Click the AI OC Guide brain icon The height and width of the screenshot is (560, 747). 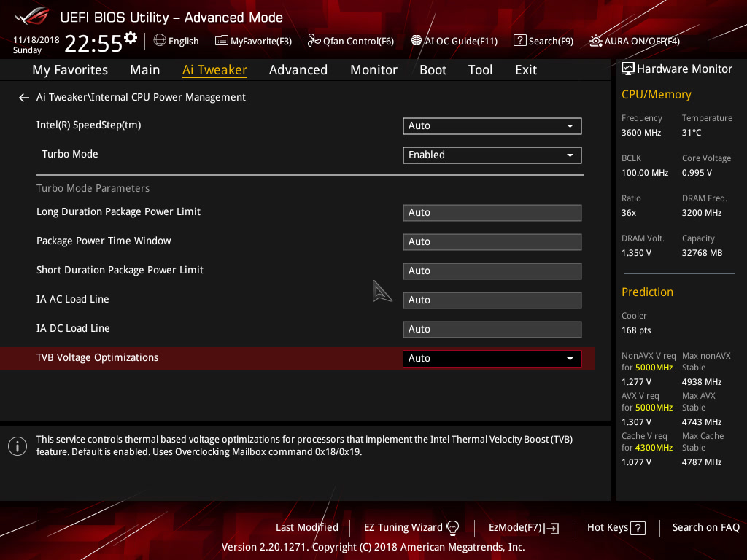click(x=417, y=41)
